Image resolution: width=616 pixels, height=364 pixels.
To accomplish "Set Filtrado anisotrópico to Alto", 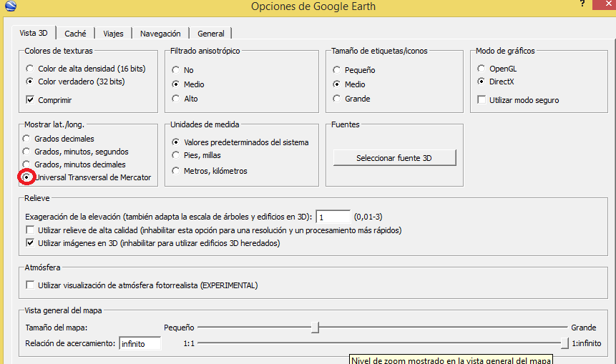I will (175, 99).
